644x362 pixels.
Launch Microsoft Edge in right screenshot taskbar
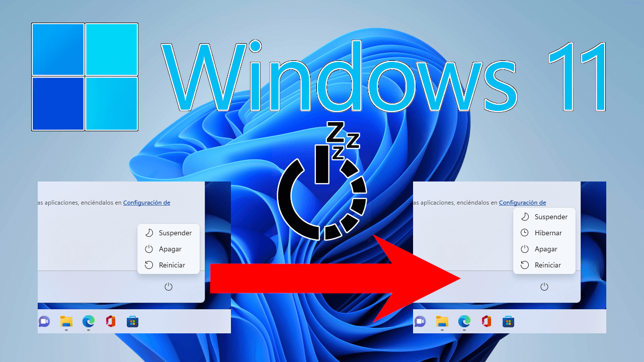(x=464, y=321)
